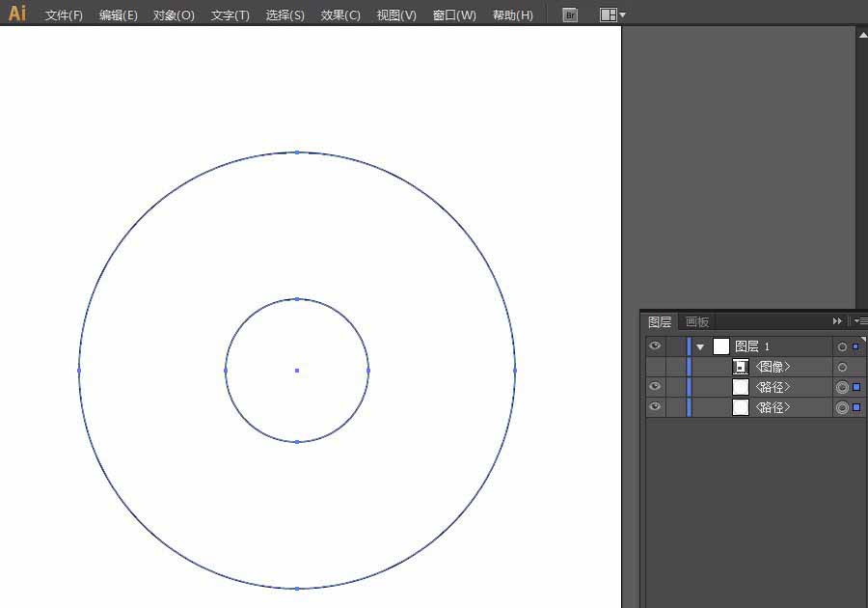Click the small selection square of 图层 1

click(x=855, y=346)
